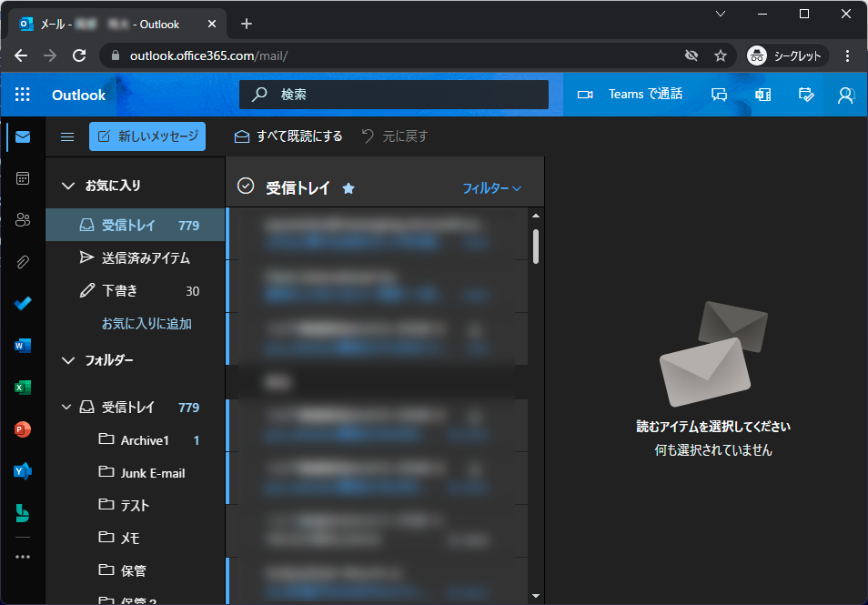The image size is (868, 605).
Task: Launch the To Do checkmark app
Action: [x=23, y=303]
